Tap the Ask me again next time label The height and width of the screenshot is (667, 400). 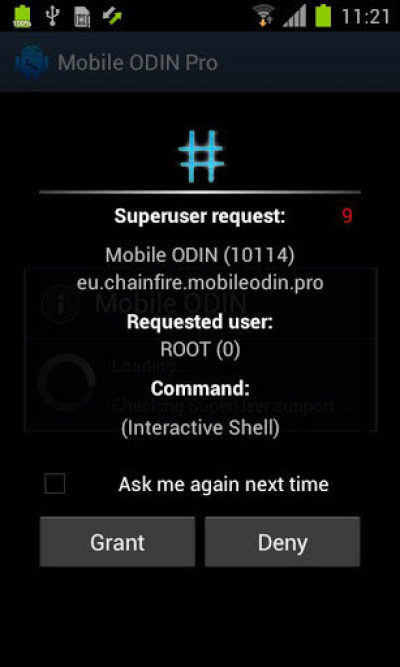click(223, 484)
